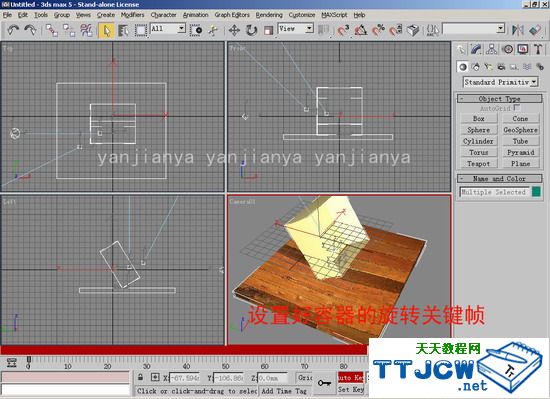Select the Cameras category icon

click(x=501, y=67)
